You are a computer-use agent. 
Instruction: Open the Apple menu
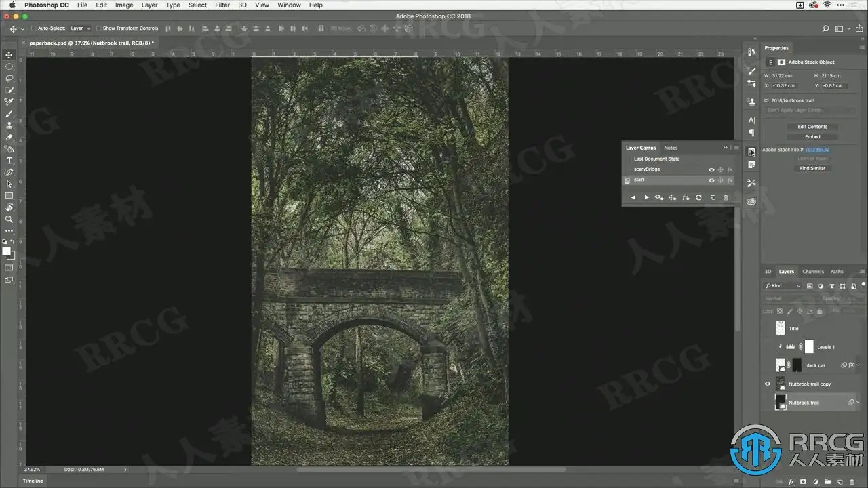12,5
